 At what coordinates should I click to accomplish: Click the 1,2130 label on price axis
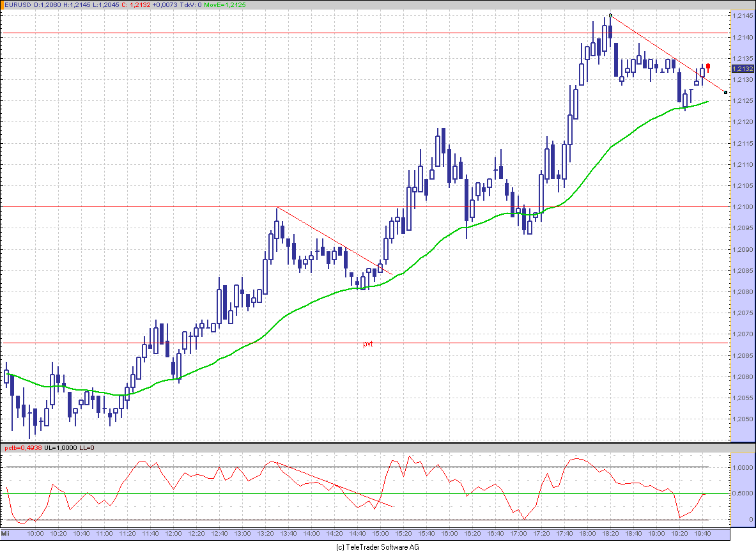743,79
